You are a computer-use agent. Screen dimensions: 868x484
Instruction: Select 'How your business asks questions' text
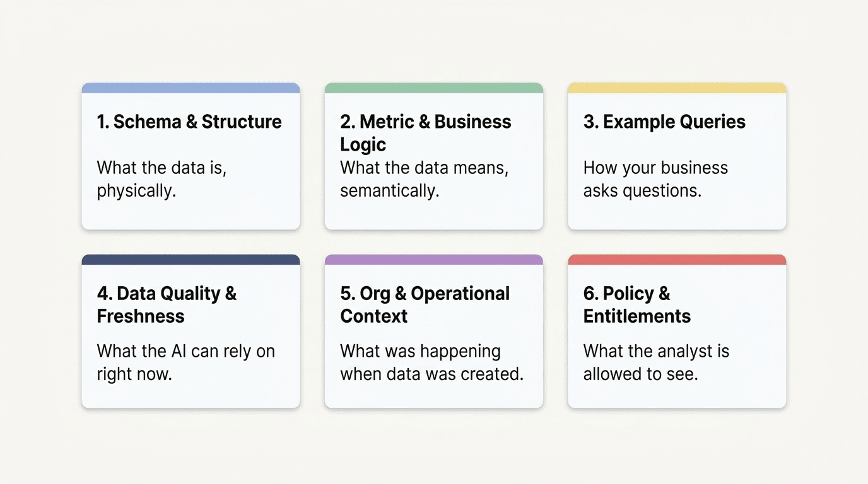(x=655, y=179)
